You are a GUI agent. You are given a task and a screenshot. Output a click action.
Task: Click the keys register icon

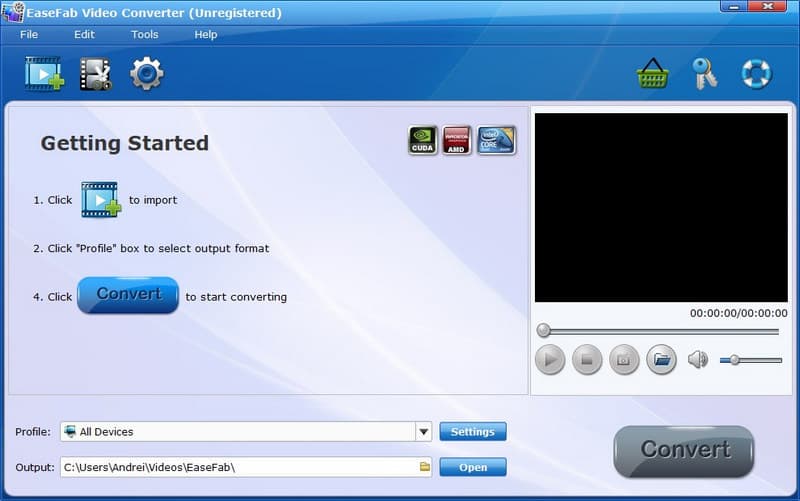pos(705,74)
